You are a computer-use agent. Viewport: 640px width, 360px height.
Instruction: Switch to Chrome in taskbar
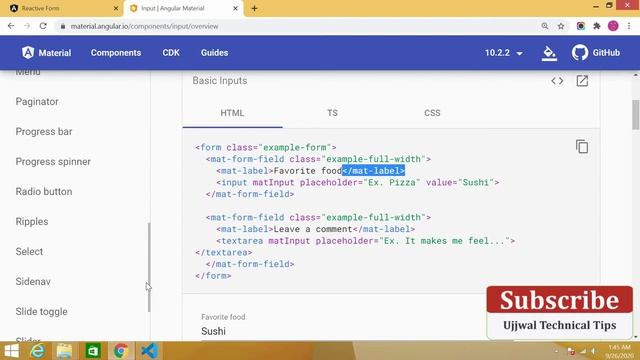coord(121,351)
